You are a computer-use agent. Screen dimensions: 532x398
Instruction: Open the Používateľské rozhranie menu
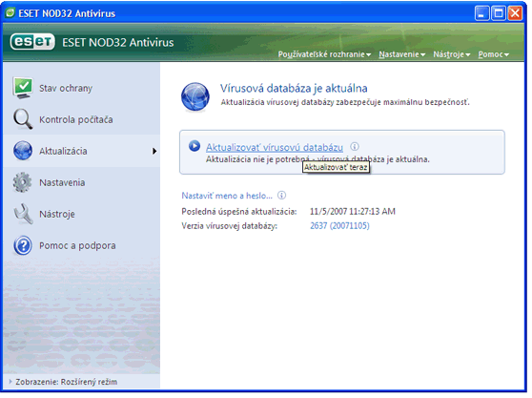[x=324, y=54]
